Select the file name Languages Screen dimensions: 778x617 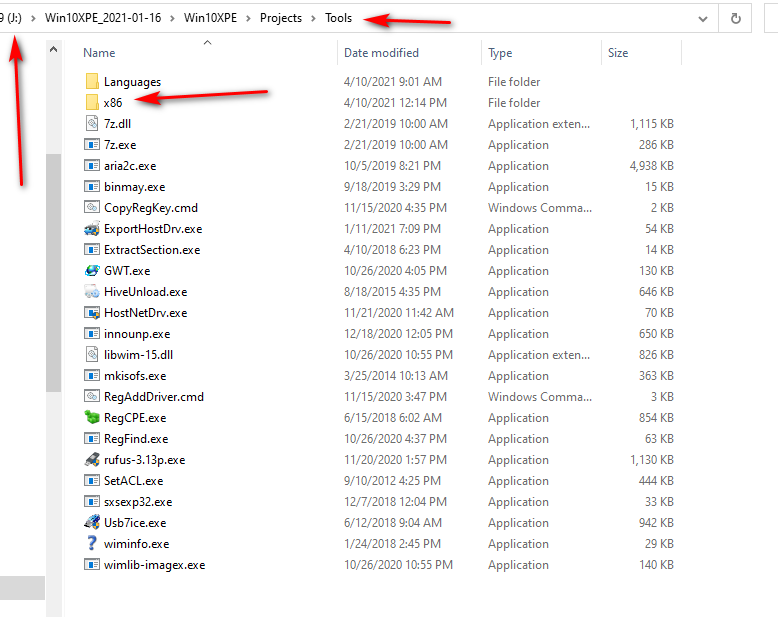(132, 82)
